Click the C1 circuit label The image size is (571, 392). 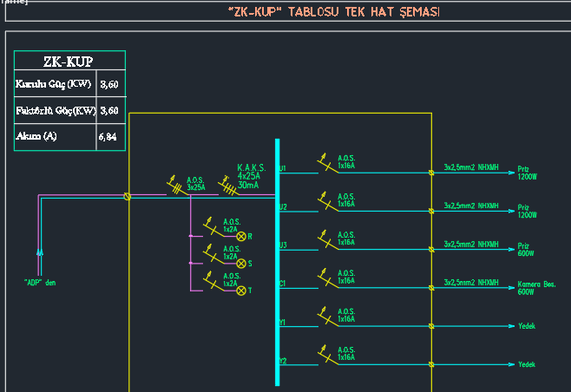[x=283, y=284]
